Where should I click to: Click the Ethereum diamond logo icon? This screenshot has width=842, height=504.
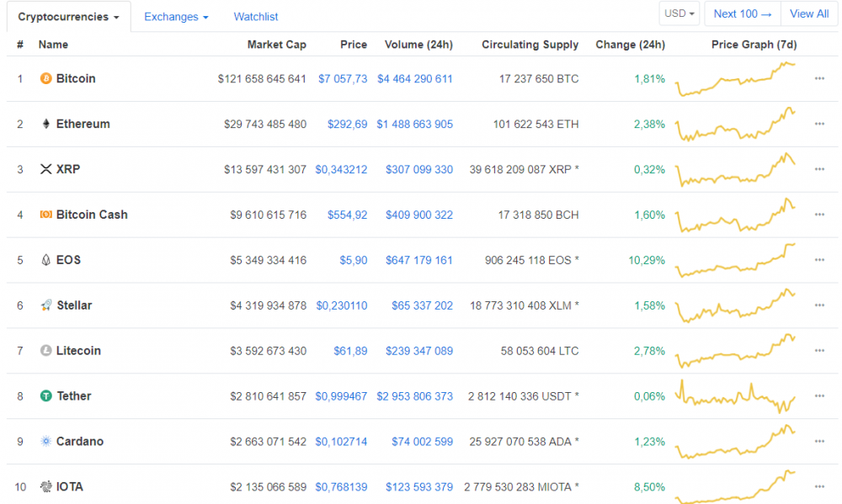(x=46, y=124)
